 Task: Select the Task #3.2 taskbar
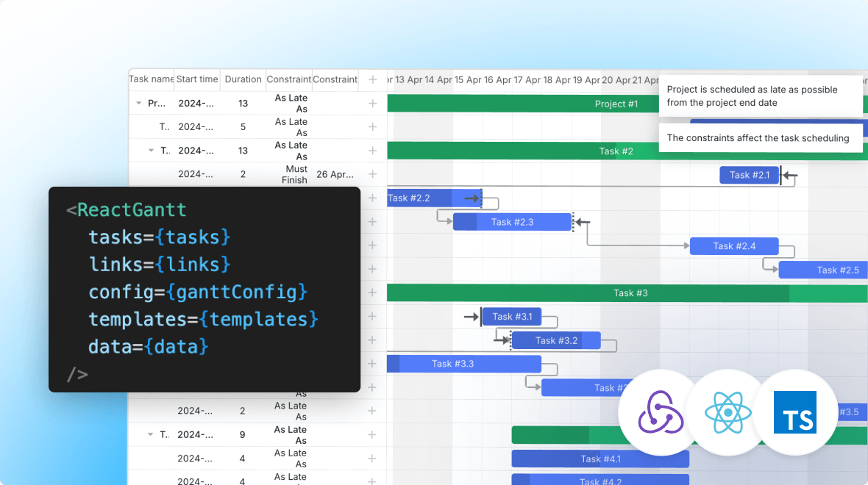coord(555,340)
